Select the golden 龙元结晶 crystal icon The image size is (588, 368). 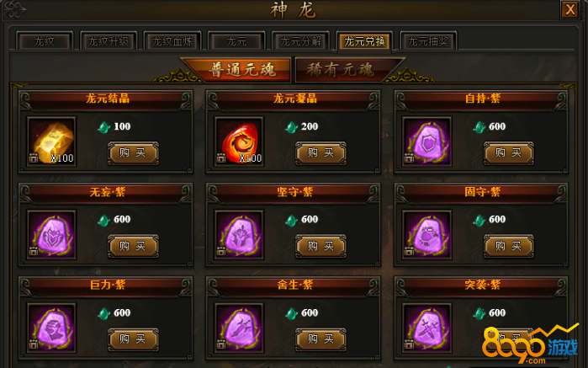52,141
